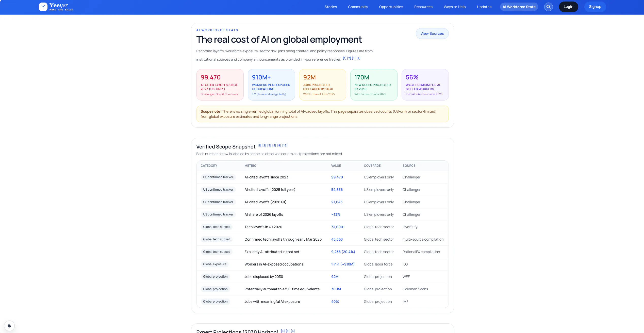
Task: Open citation [4] in the intro paragraph
Action: pos(358,58)
